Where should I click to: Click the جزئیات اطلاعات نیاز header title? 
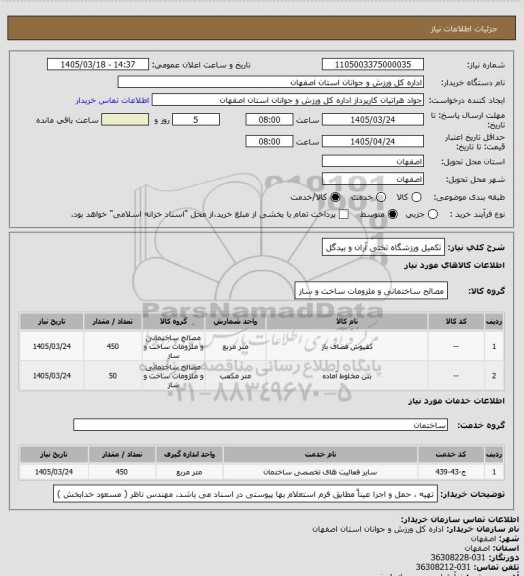pyautogui.click(x=464, y=29)
